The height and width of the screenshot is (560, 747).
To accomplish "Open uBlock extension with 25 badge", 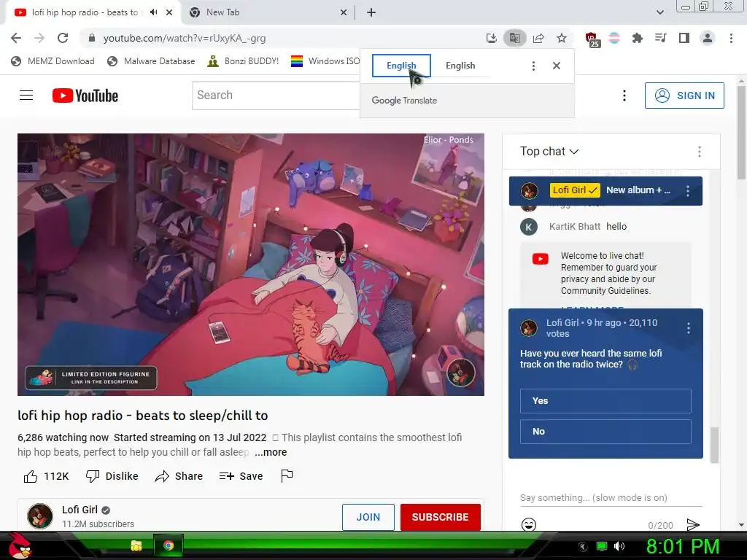I will point(592,39).
